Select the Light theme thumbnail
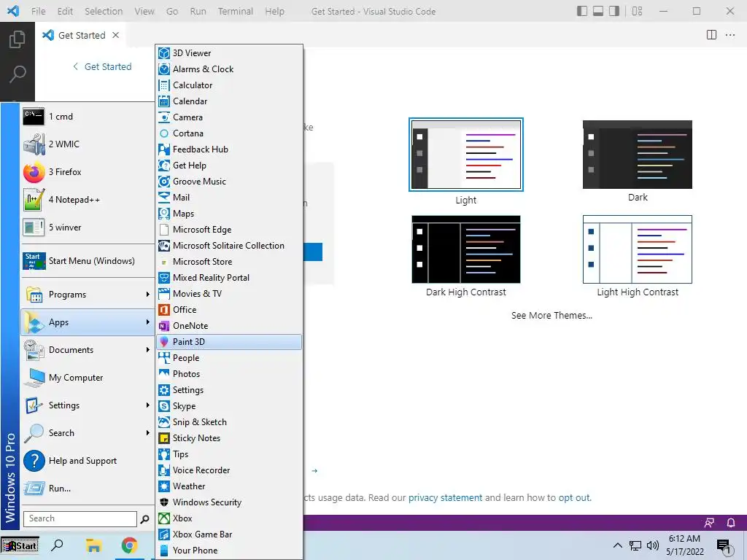The height and width of the screenshot is (560, 747). [x=466, y=155]
